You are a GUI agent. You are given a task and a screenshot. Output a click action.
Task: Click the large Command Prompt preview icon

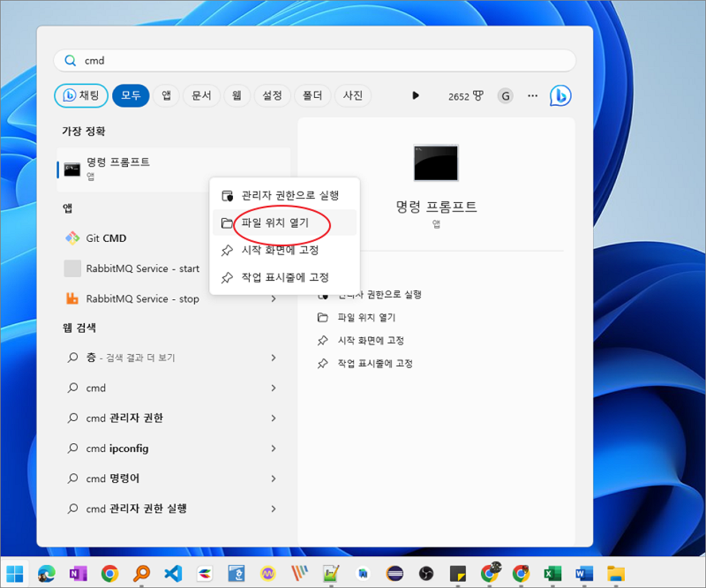(436, 163)
